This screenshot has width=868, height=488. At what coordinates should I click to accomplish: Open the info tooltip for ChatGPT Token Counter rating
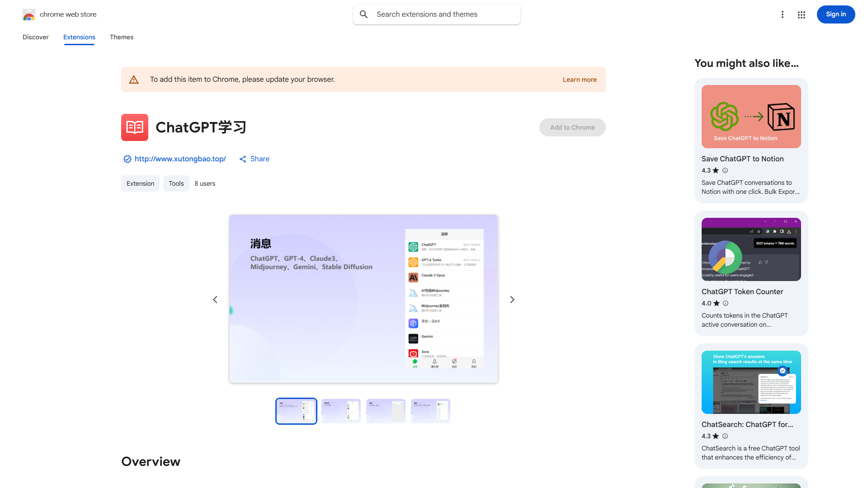pos(725,303)
